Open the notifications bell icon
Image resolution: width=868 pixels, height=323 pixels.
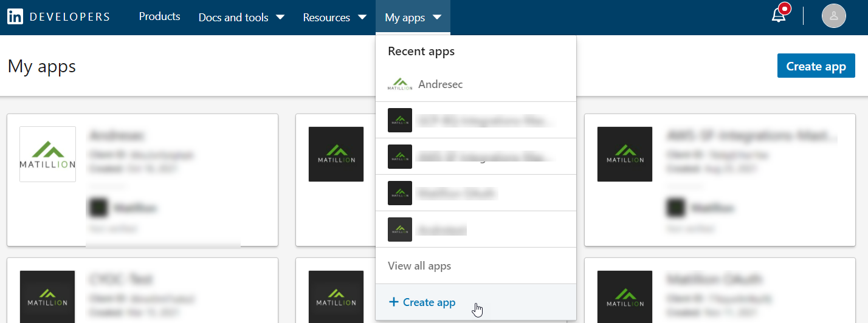pos(779,16)
